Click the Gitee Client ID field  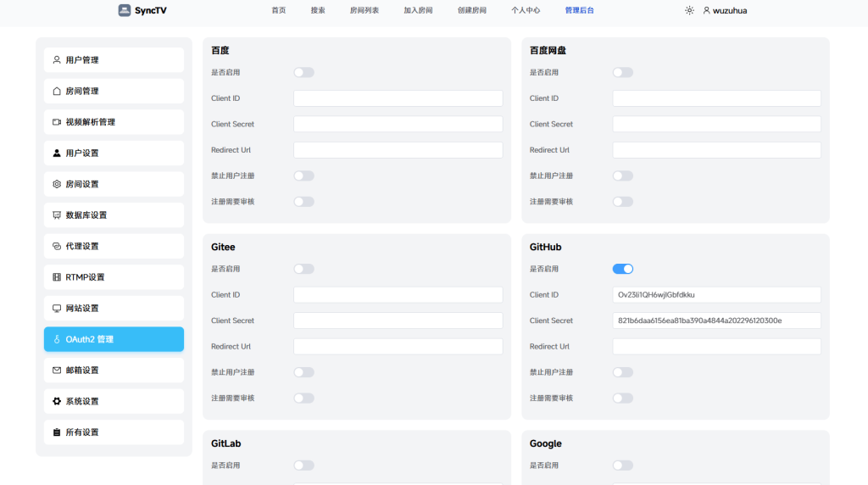[398, 294]
